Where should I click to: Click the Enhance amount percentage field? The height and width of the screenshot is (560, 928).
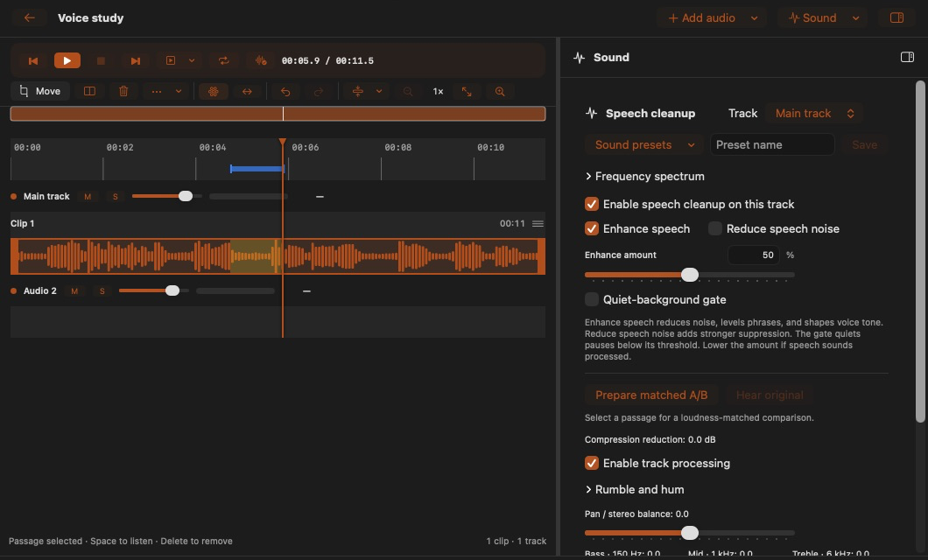[754, 255]
